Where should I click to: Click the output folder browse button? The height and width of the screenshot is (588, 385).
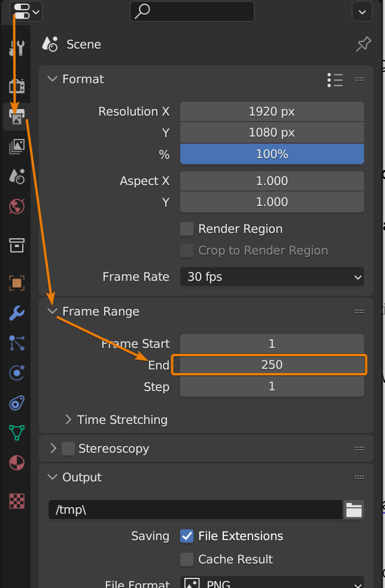[x=353, y=510]
